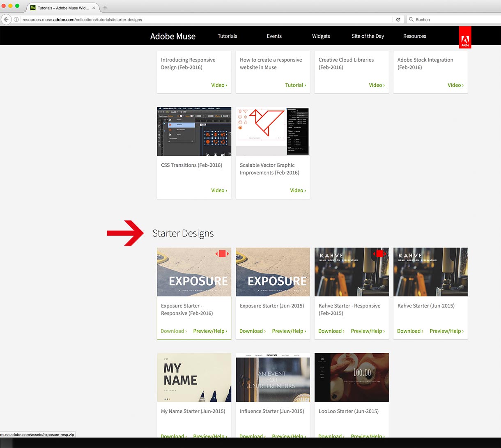This screenshot has height=448, width=501.
Task: Click Introducing Responsive Design (Feb-2016) title
Action: coord(188,64)
